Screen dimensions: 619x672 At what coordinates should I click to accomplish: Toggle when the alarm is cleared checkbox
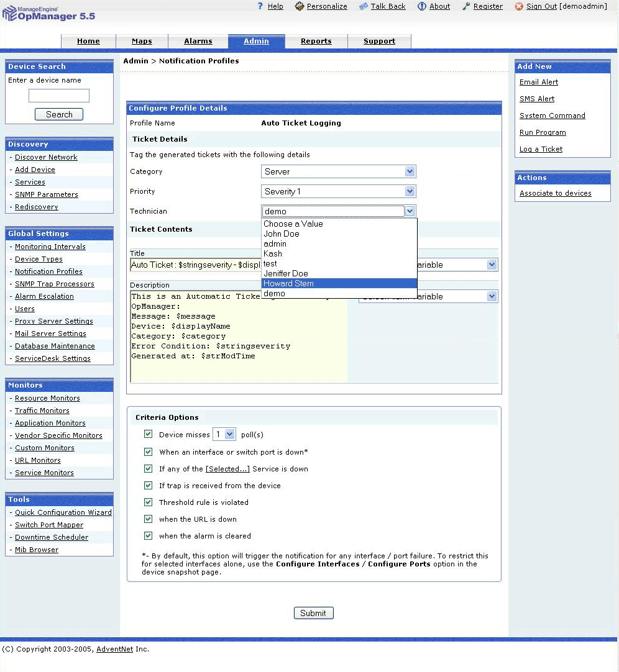click(148, 535)
